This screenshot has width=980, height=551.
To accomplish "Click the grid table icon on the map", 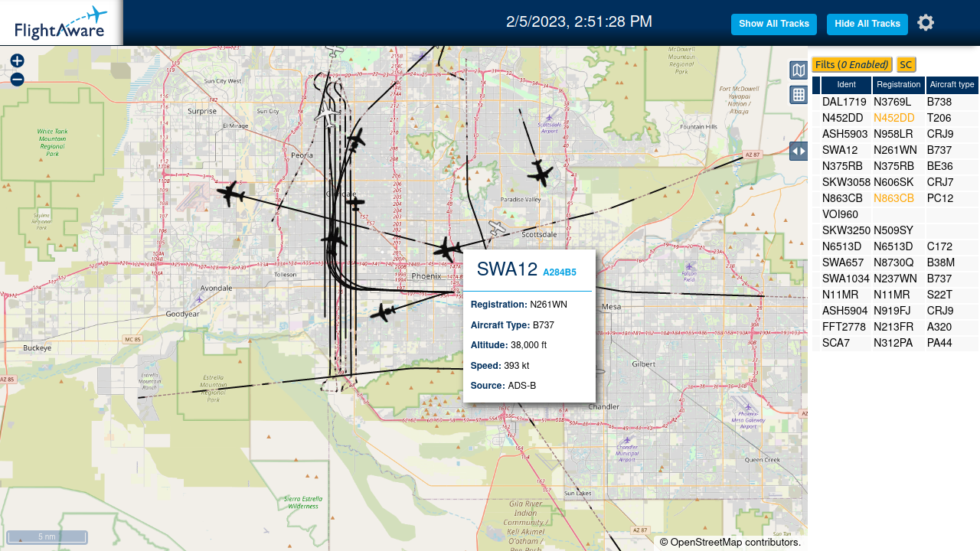I will pos(799,95).
